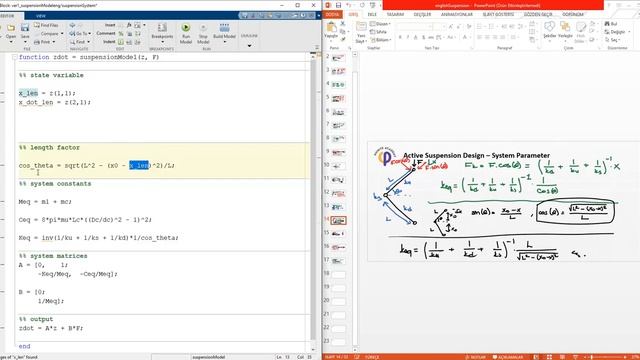Click Go To in the Navigate section
Viewport: 640px width, 360px height.
tap(80, 33)
